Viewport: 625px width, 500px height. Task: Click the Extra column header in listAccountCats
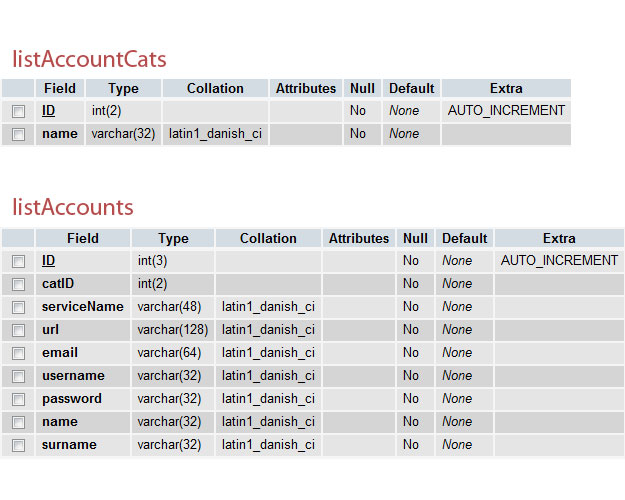(x=506, y=88)
